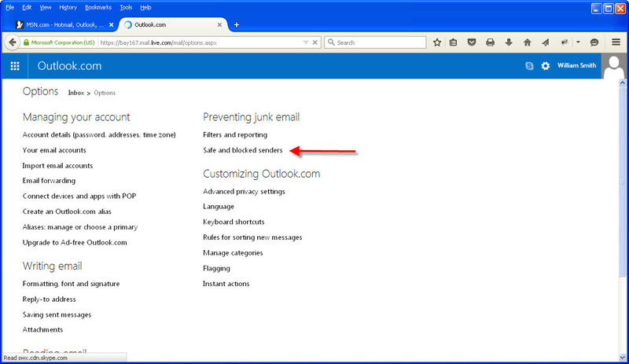Screen dimensions: 629x364
Task: Click the add-on icon left of dropdown arrow
Action: 565,42
